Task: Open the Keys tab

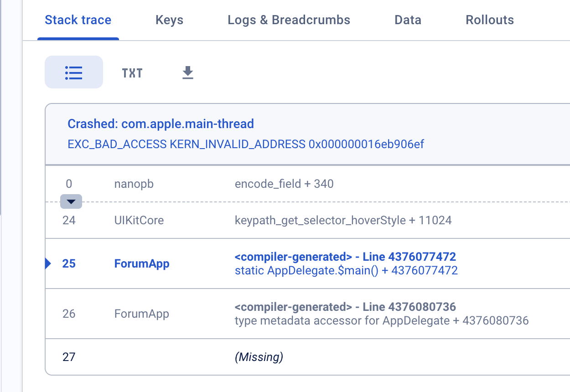Action: pos(169,20)
